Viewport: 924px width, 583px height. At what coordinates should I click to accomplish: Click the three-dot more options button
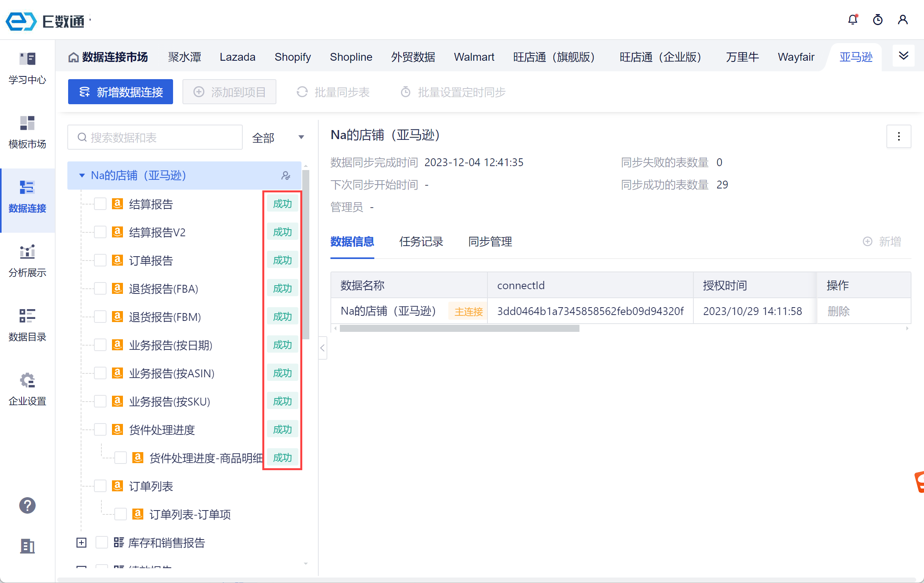click(899, 136)
